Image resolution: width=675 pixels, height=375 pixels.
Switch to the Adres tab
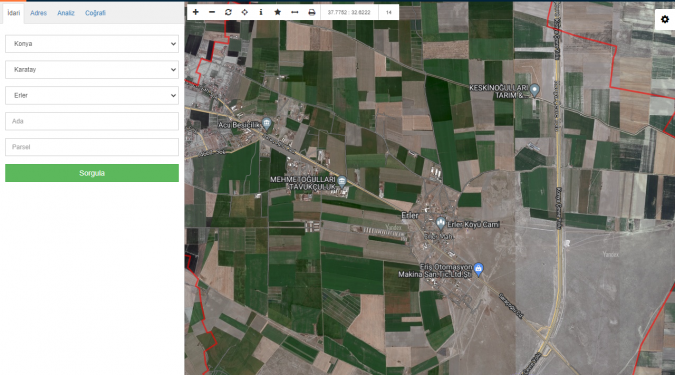(38, 13)
